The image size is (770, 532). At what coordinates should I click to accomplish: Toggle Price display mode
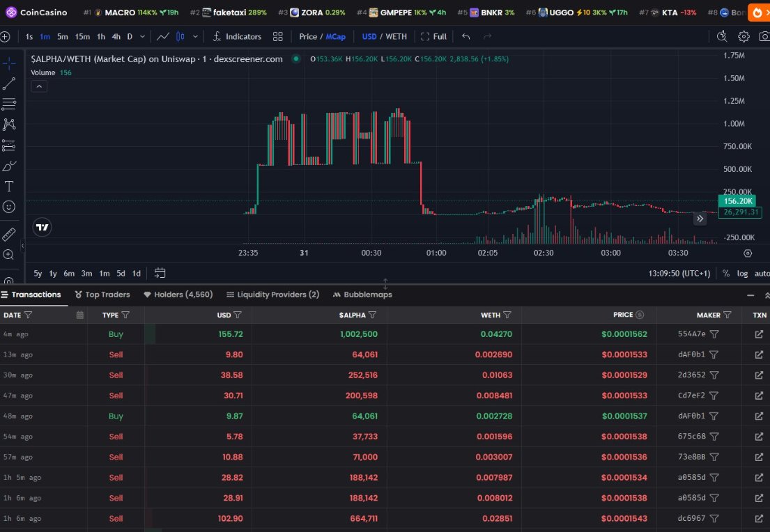tap(308, 36)
